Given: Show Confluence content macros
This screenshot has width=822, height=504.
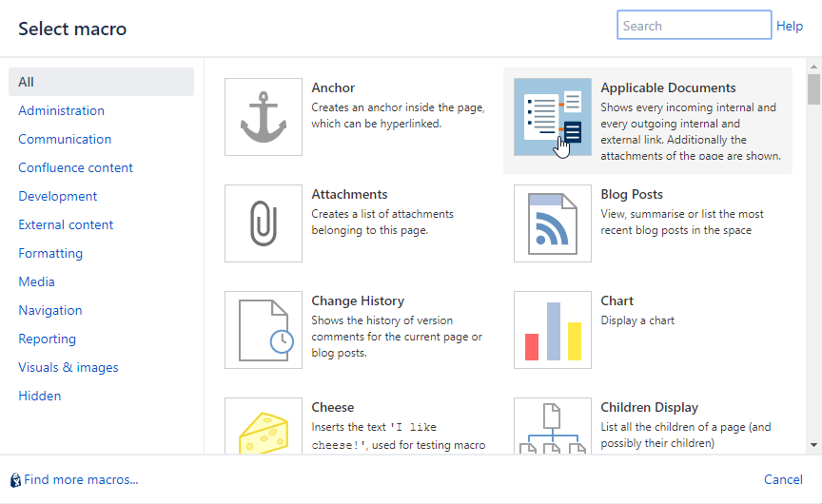Looking at the screenshot, I should click(76, 167).
